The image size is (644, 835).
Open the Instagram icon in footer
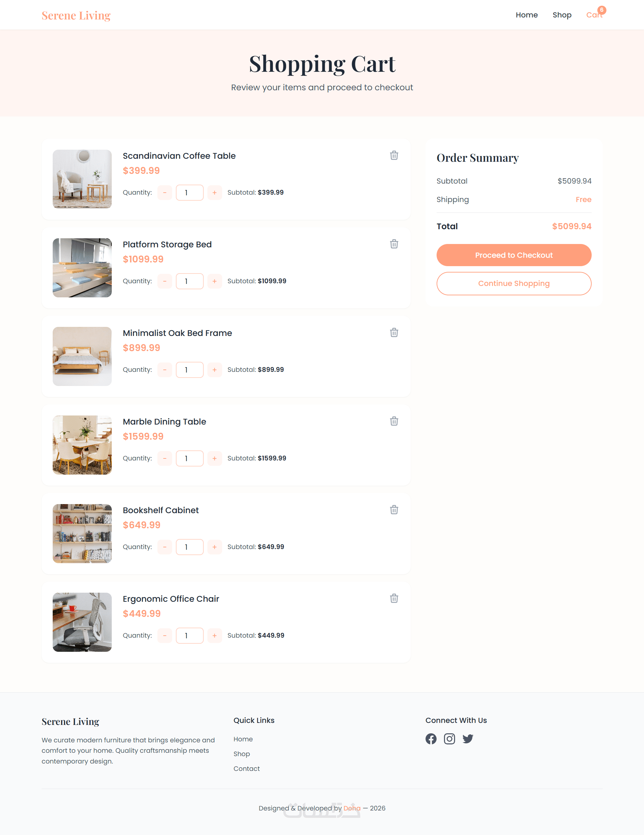449,739
